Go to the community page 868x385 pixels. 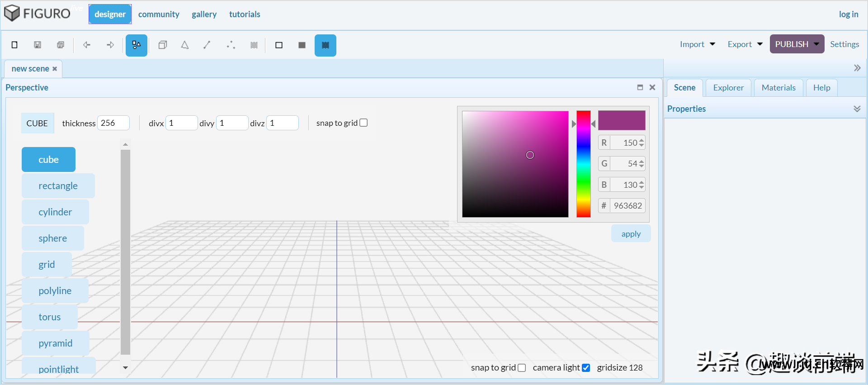pyautogui.click(x=159, y=14)
